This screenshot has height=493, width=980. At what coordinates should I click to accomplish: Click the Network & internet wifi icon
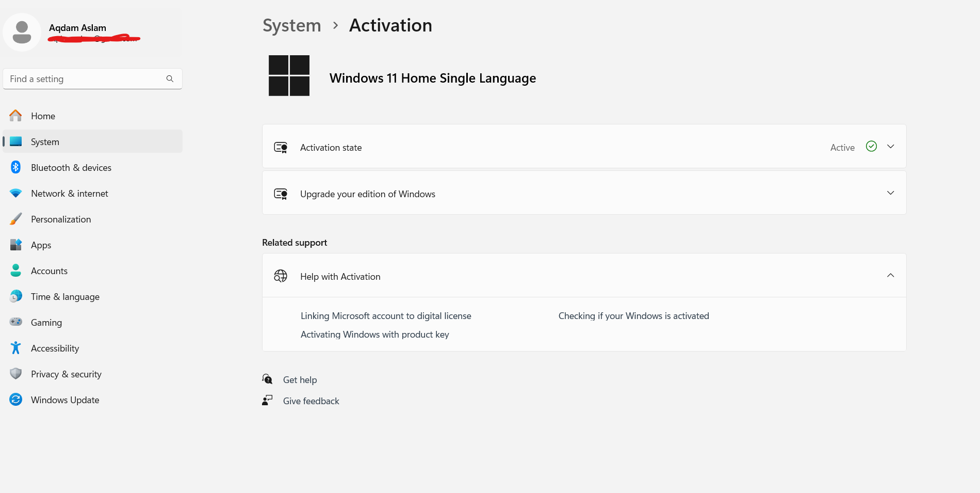tap(15, 193)
